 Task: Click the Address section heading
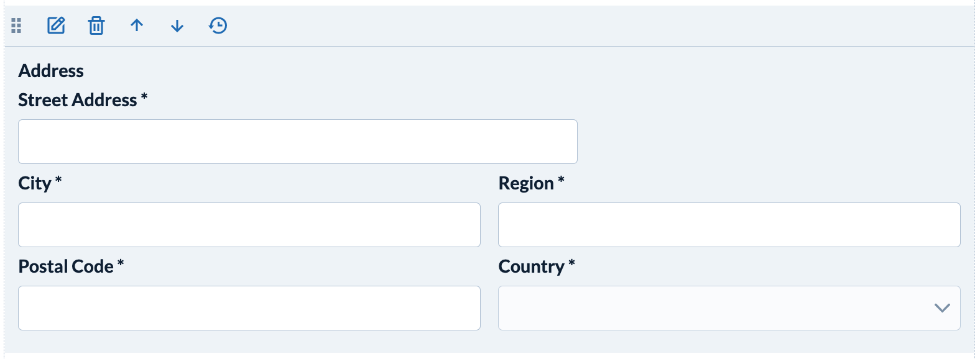(x=52, y=70)
